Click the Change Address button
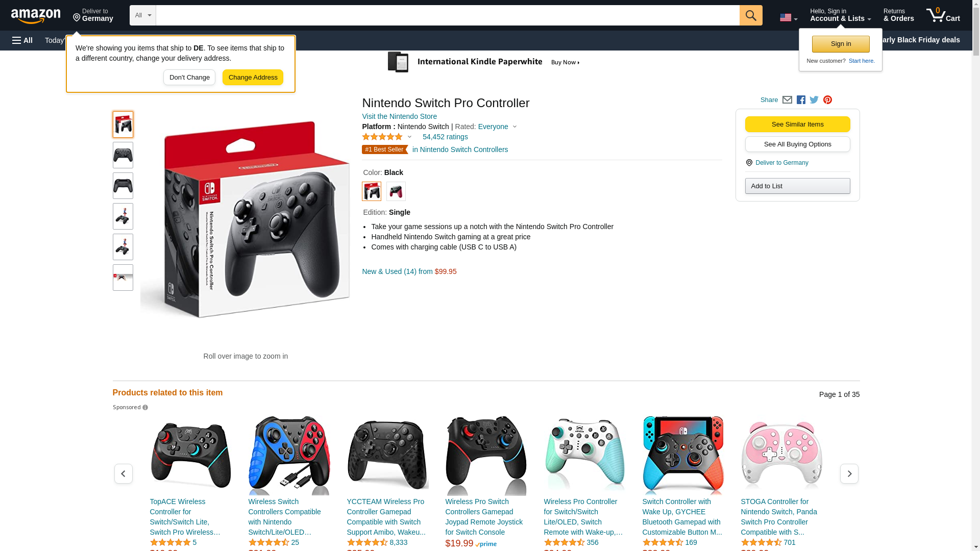The width and height of the screenshot is (980, 551). coord(253,78)
